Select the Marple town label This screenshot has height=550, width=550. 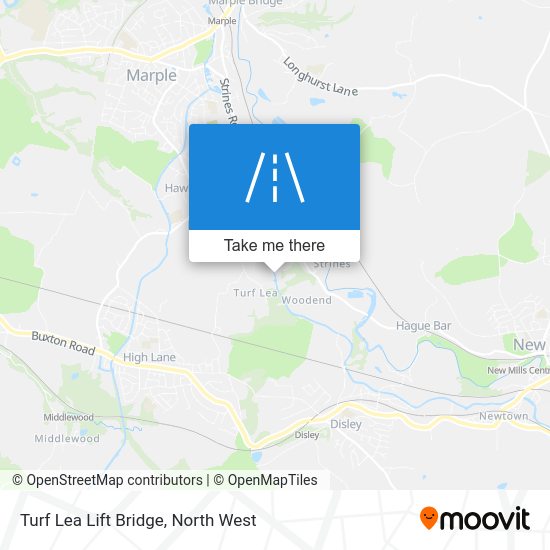pos(152,75)
